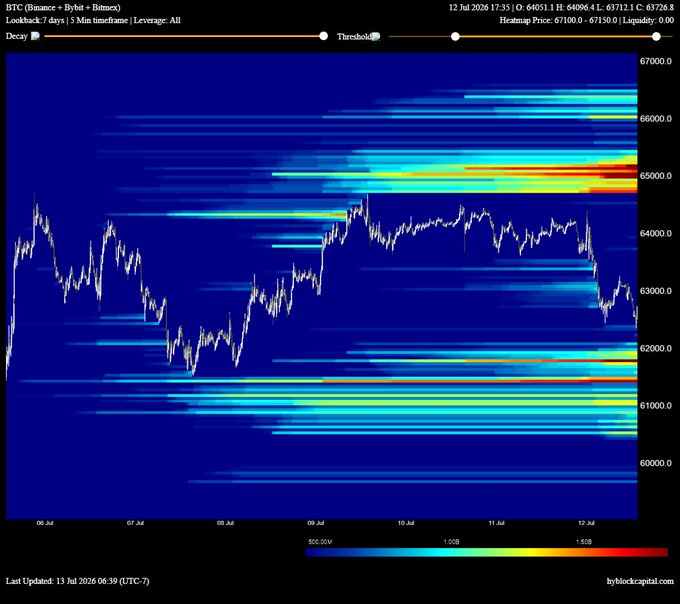Click the 64000.0 price axis label
The image size is (680, 604).
(655, 233)
